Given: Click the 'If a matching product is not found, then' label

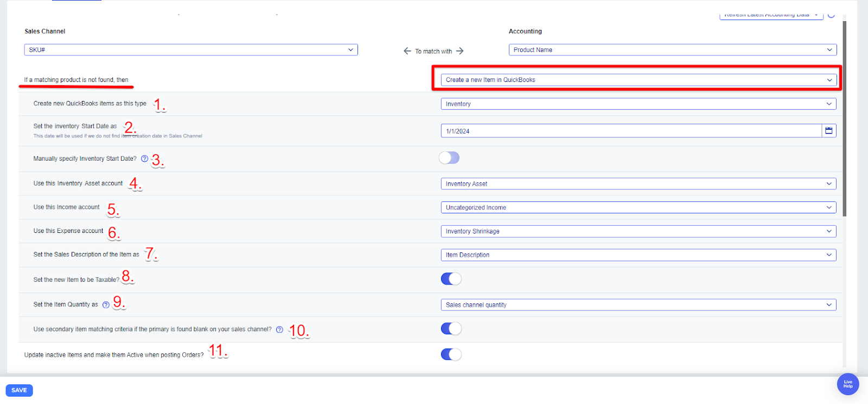Looking at the screenshot, I should 76,80.
